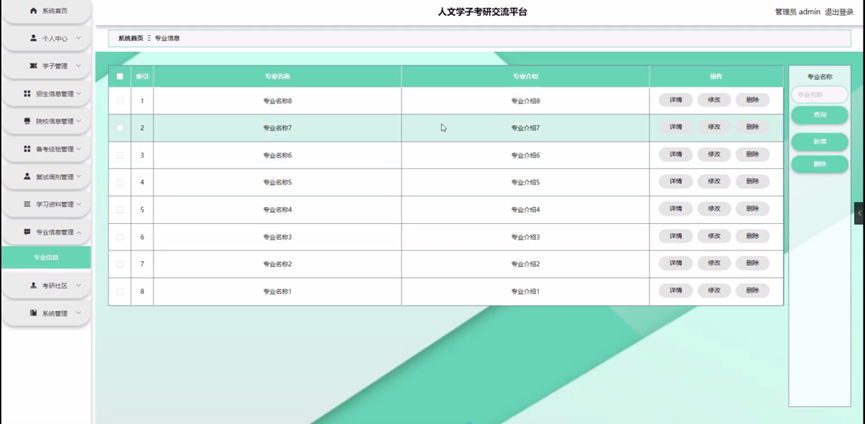Image resolution: width=865 pixels, height=424 pixels.
Task: Click the chat icon beside 专业信息管理
Action: point(27,232)
